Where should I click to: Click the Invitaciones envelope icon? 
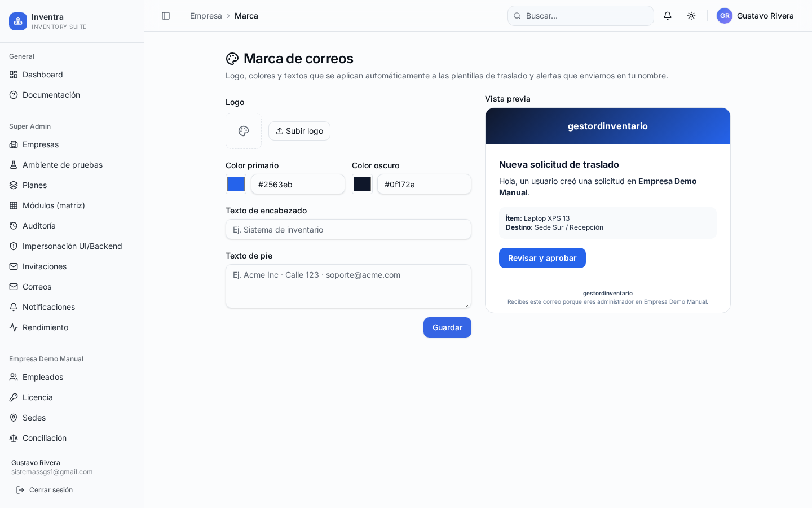(14, 266)
